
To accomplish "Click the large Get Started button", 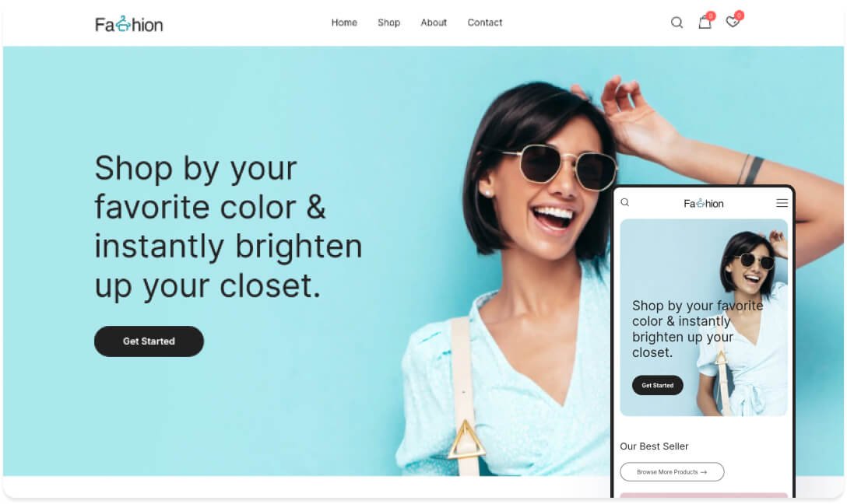I will point(149,341).
